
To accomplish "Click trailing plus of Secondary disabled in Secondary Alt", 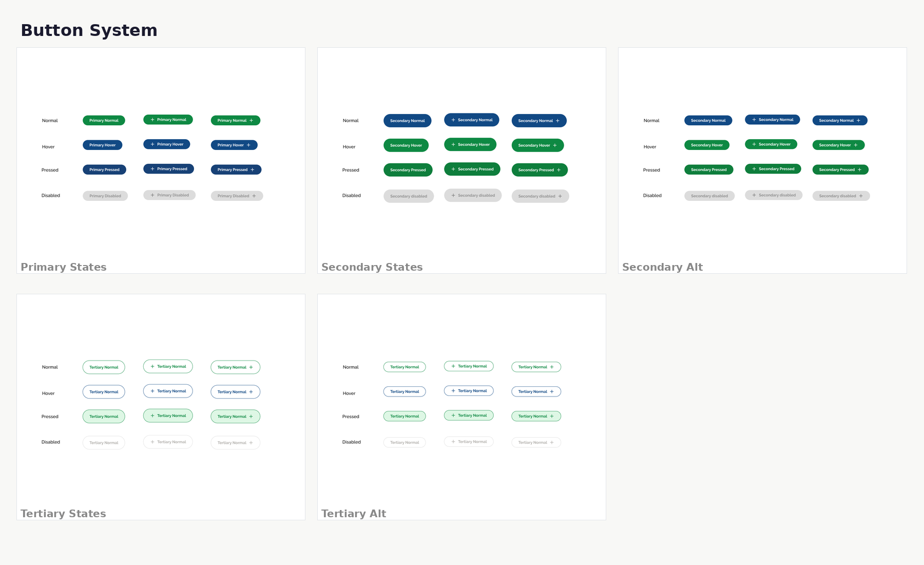I will click(861, 196).
